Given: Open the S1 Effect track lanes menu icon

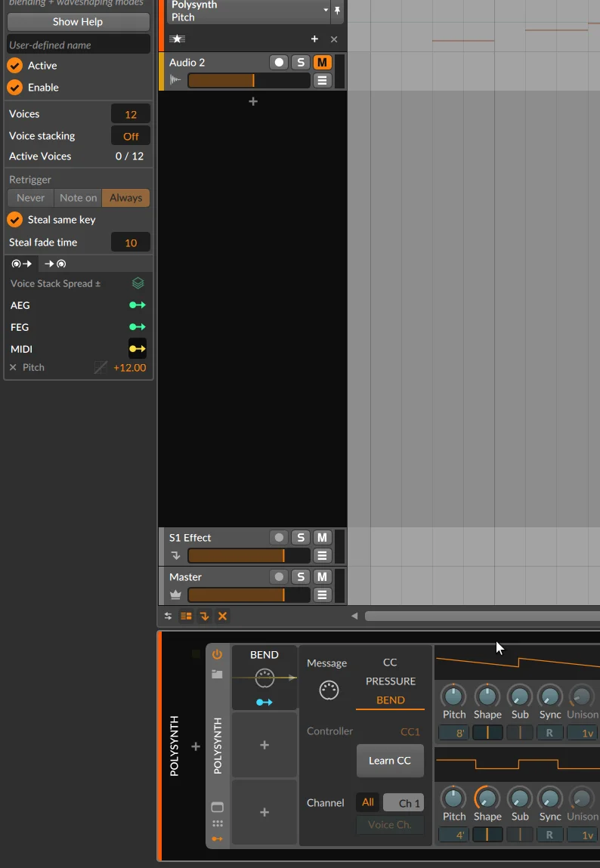Looking at the screenshot, I should [x=322, y=555].
